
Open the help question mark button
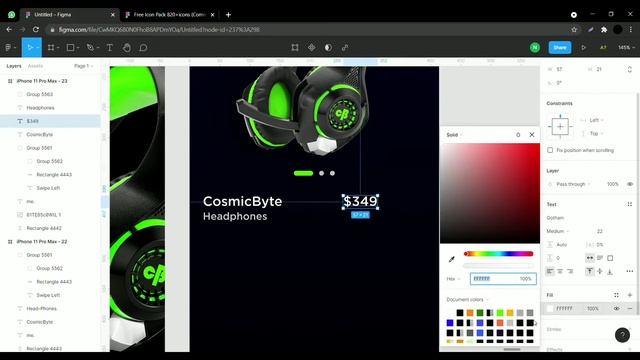pyautogui.click(x=622, y=335)
